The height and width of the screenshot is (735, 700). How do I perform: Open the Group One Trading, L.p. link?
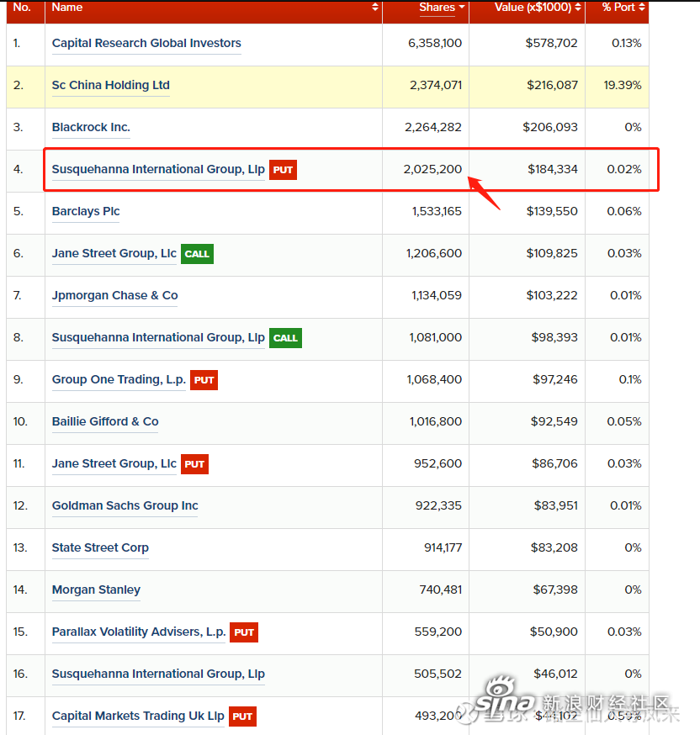pos(119,379)
